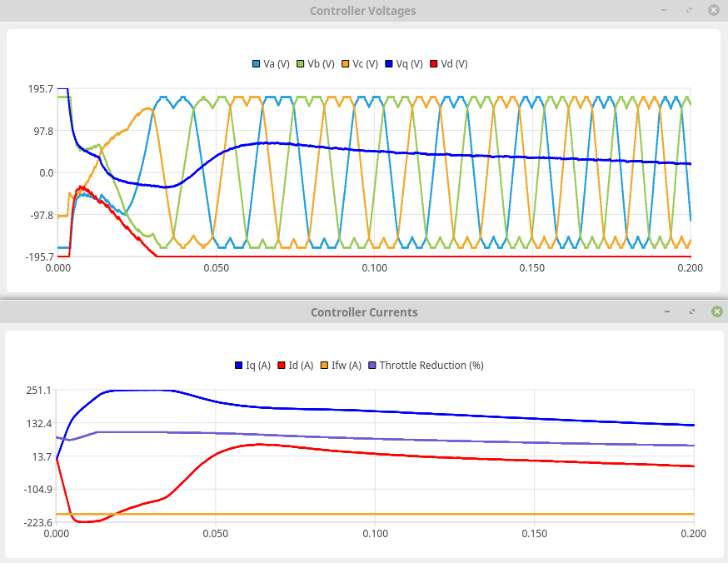
Task: Minimize the Controller Currents window
Action: pos(666,311)
